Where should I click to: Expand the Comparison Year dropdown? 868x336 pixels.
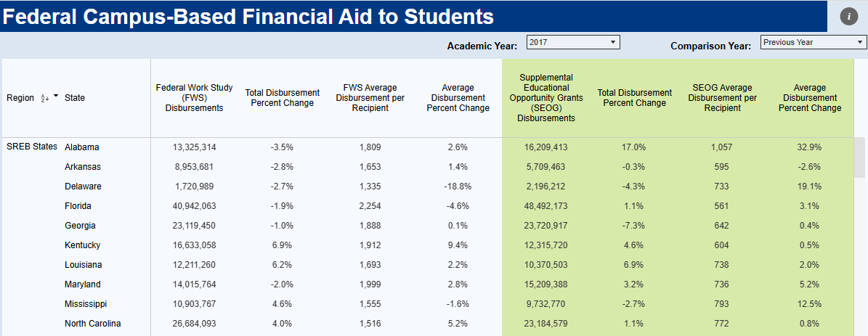813,43
